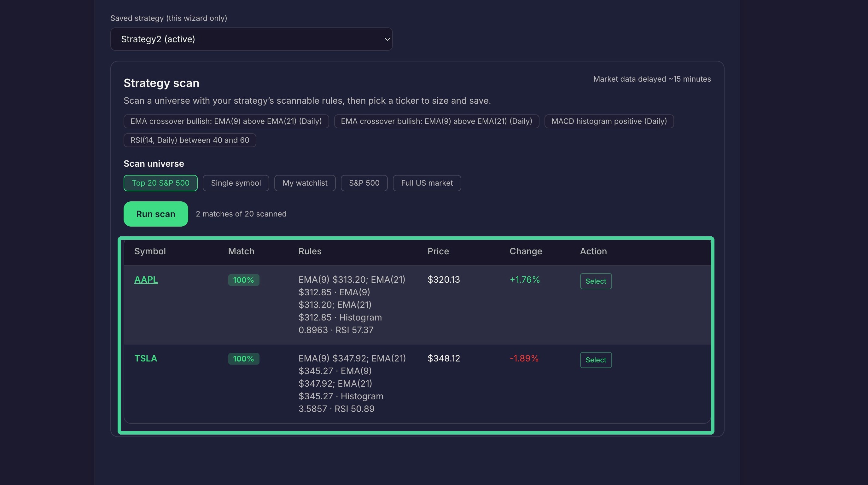
Task: Choose Single symbol scan universe
Action: [236, 183]
